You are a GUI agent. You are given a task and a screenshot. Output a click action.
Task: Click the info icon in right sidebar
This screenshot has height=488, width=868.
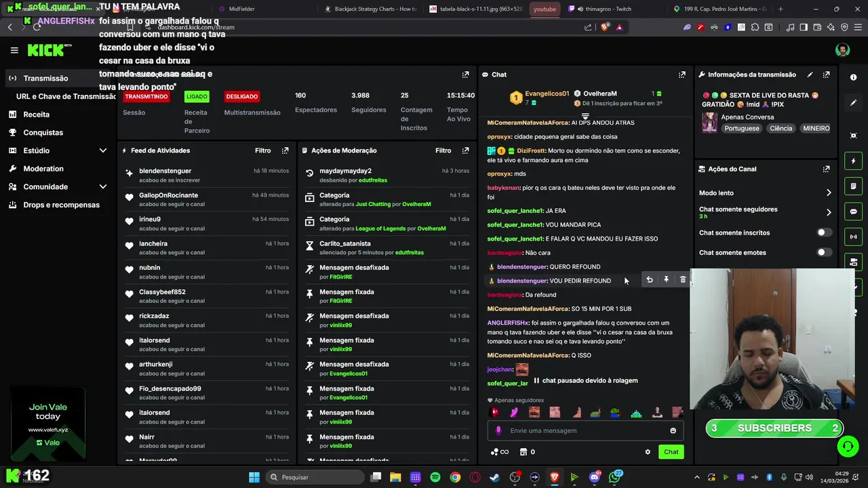(x=853, y=77)
